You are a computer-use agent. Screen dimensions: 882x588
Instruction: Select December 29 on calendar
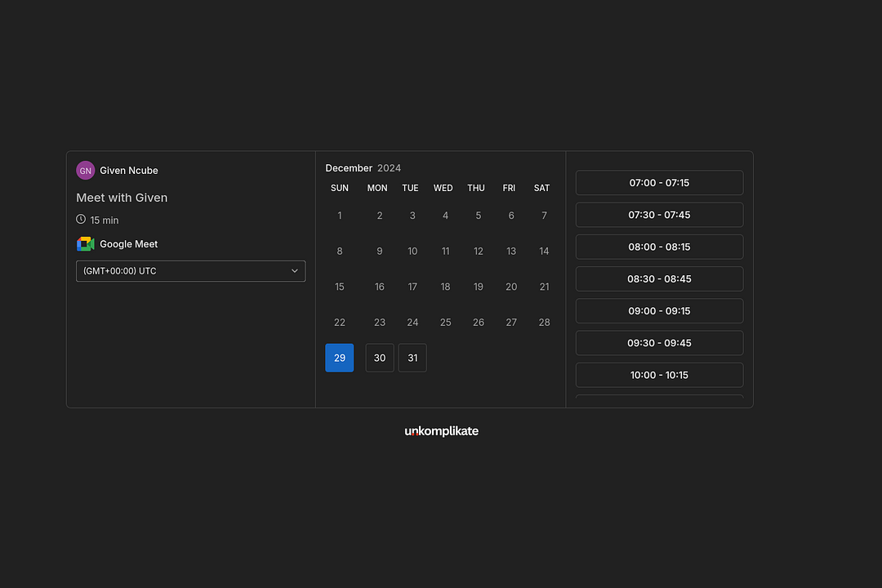[x=340, y=358]
